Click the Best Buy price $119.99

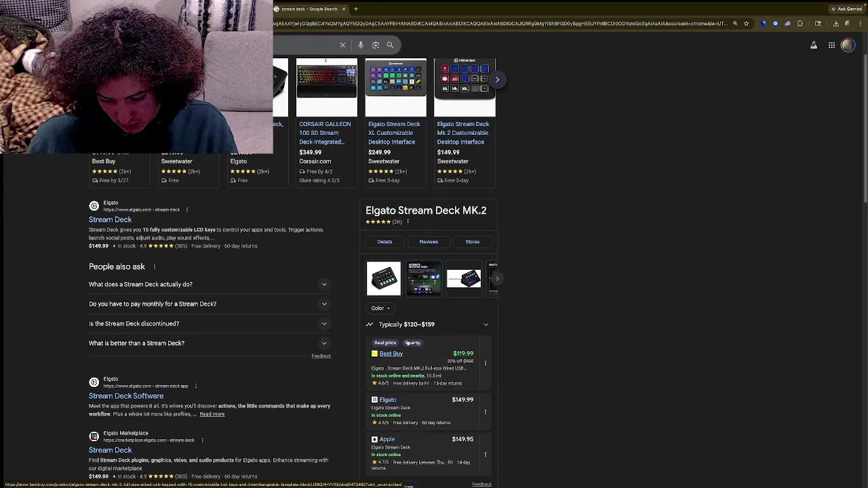pyautogui.click(x=463, y=353)
